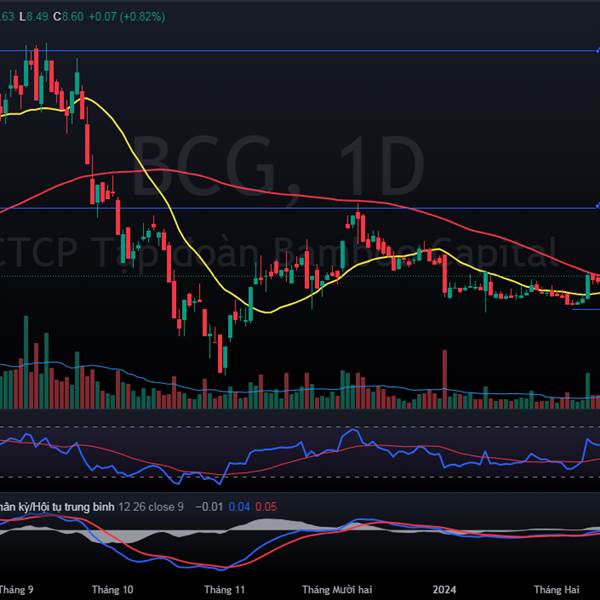Viewport: 600px width, 600px height.
Task: Click the 'Tháng 11' time axis label
Action: tap(224, 589)
